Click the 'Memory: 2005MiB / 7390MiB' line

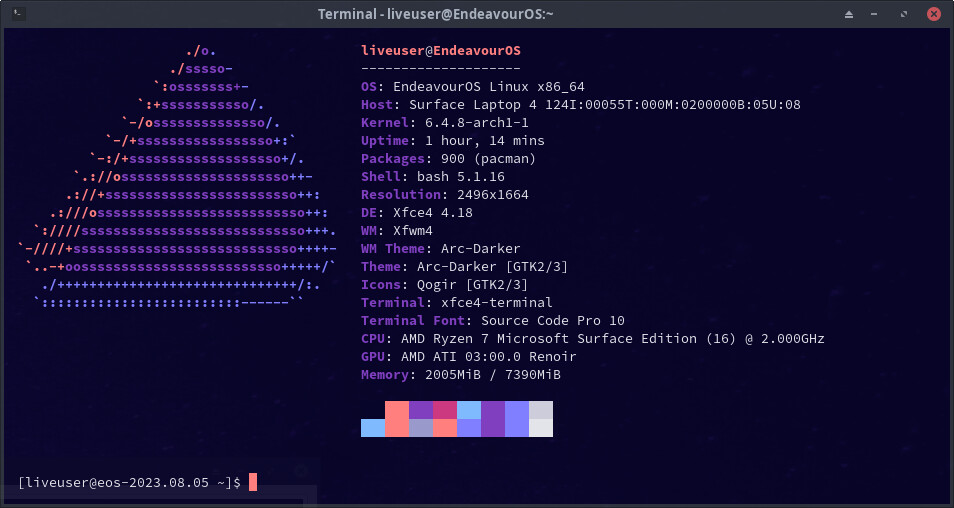click(461, 375)
